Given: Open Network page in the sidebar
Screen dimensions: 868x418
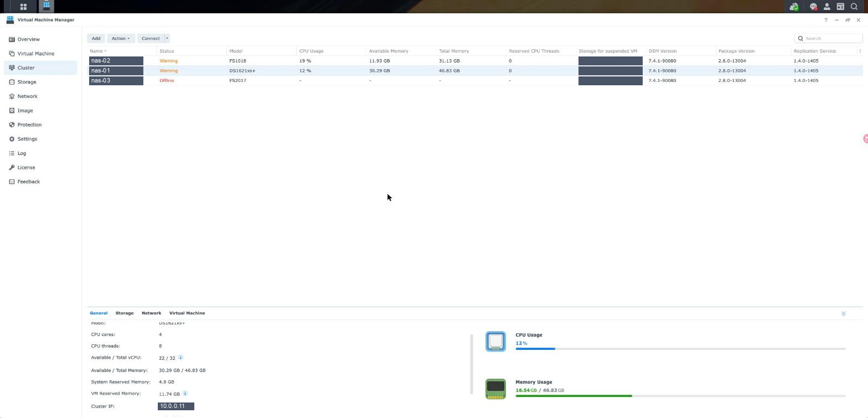Looking at the screenshot, I should coord(40,96).
